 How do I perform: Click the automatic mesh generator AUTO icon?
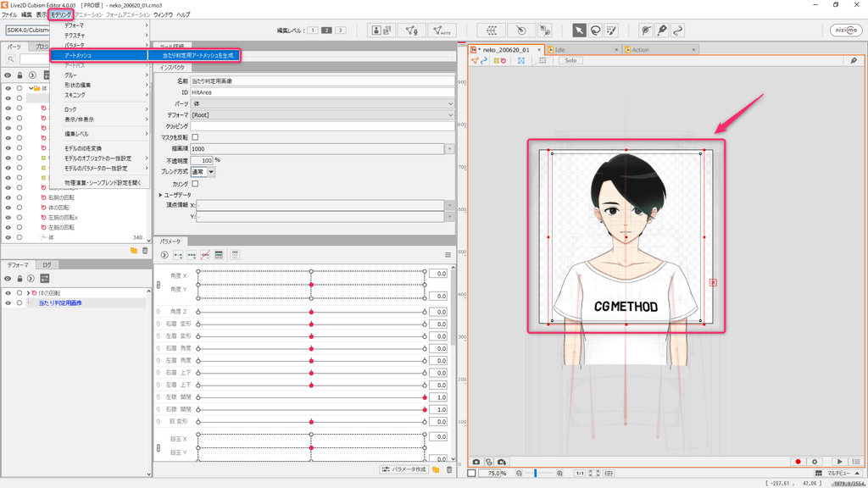point(440,30)
